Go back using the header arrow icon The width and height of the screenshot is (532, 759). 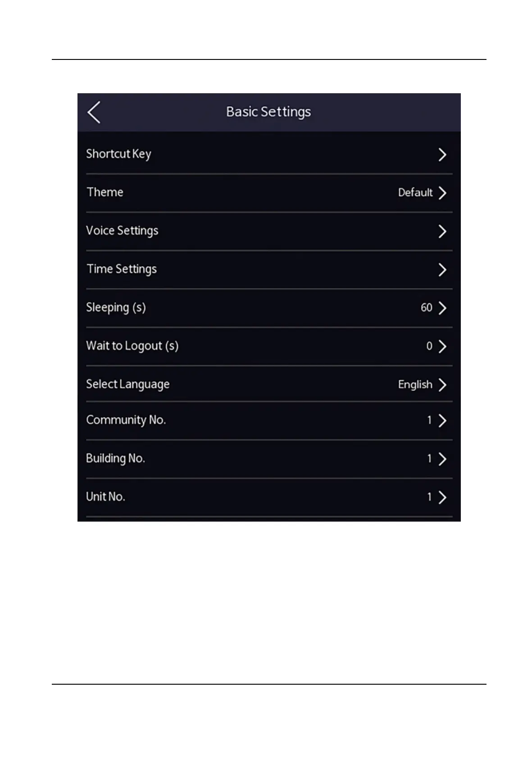click(x=94, y=112)
